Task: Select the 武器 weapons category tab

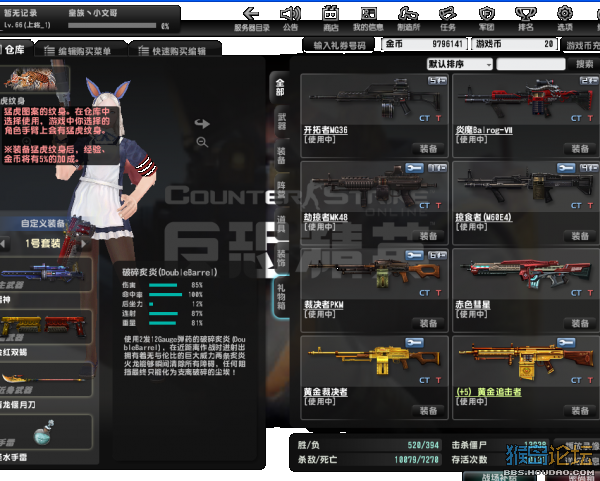Action: (x=281, y=122)
